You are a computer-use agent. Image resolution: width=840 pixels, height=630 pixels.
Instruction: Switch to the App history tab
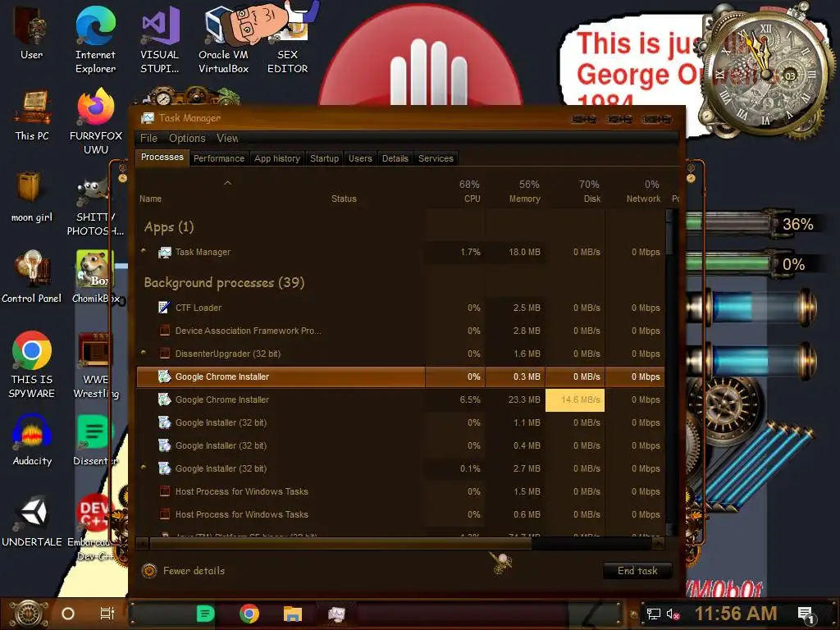(x=277, y=158)
